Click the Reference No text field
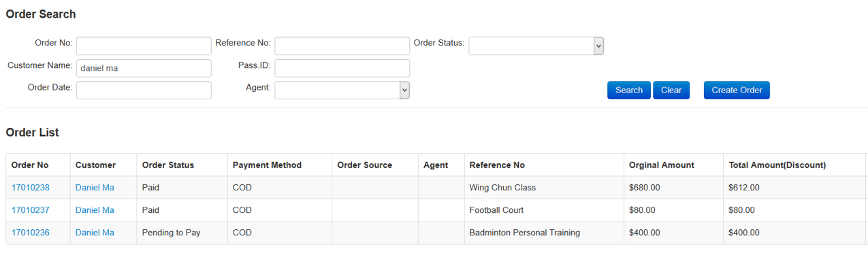The height and width of the screenshot is (253, 868). pyautogui.click(x=342, y=46)
